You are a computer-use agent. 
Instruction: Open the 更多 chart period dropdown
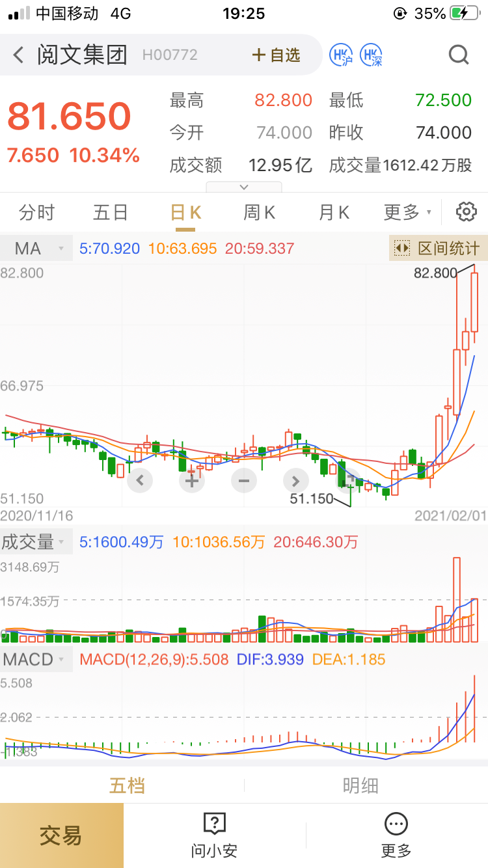click(407, 213)
